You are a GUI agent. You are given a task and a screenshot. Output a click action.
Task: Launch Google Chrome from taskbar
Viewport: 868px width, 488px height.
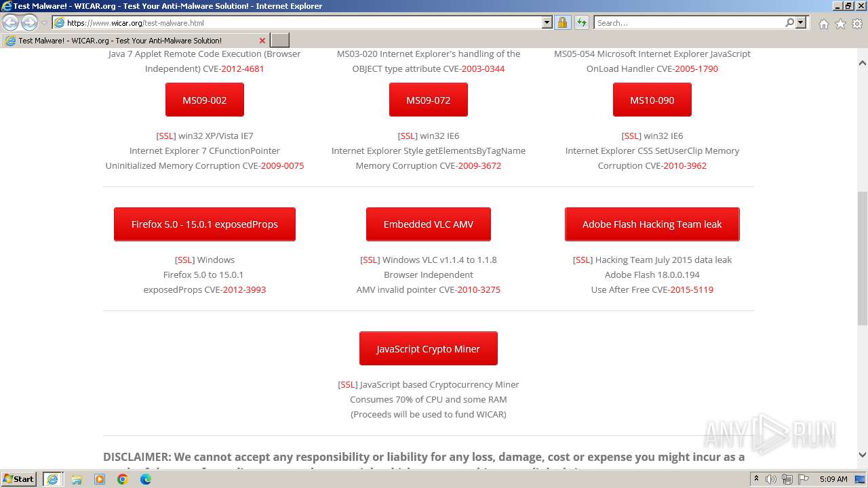pos(123,479)
